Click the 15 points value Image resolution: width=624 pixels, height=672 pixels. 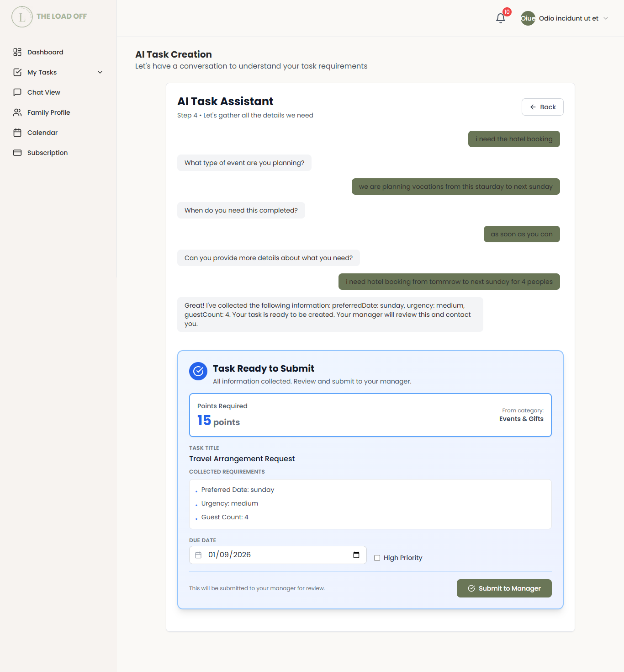pos(218,421)
